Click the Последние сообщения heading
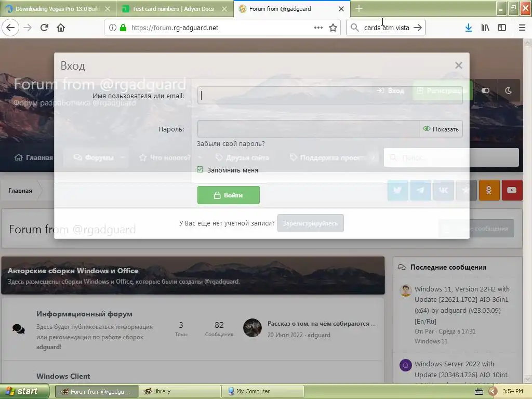The width and height of the screenshot is (532, 399). [x=448, y=268]
